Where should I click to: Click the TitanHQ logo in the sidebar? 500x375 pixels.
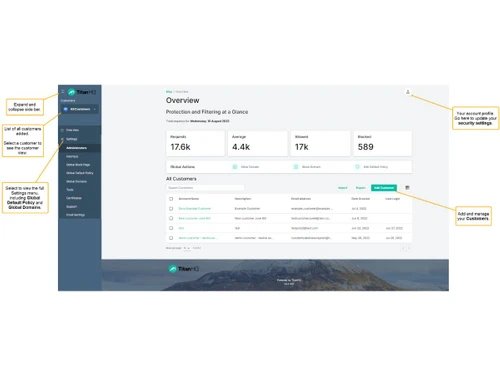[x=82, y=92]
